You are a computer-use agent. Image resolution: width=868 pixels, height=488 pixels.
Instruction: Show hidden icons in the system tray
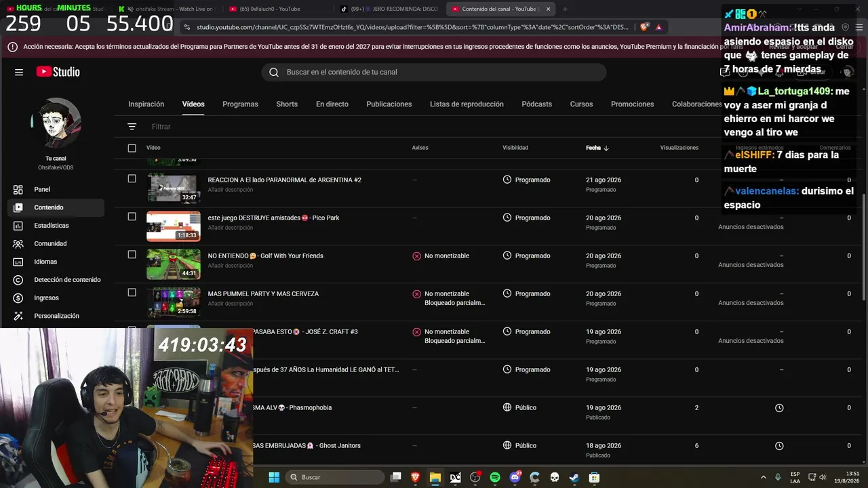(764, 477)
